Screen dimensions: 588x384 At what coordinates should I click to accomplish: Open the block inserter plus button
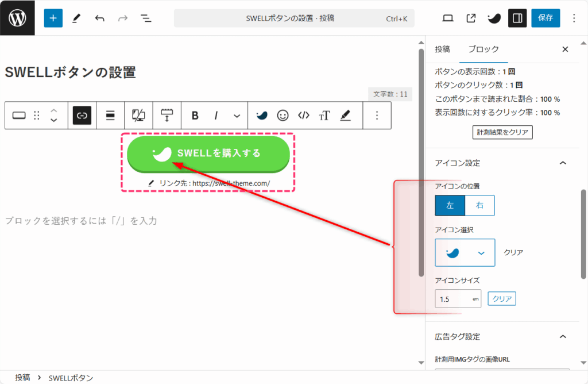53,18
